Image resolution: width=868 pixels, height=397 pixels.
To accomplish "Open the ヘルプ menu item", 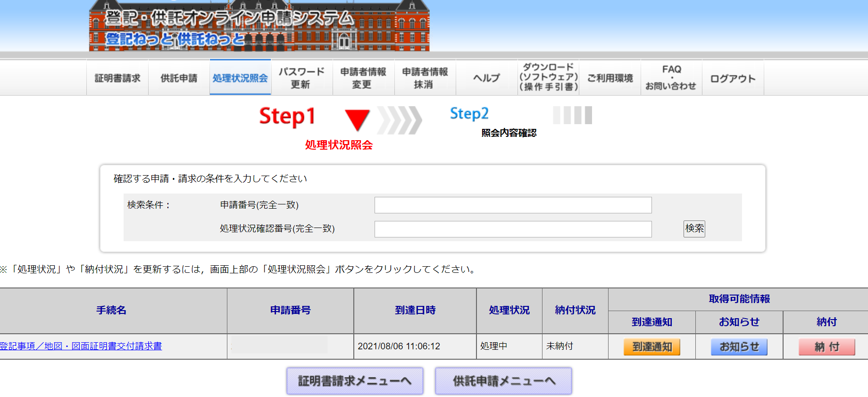I will (x=486, y=78).
